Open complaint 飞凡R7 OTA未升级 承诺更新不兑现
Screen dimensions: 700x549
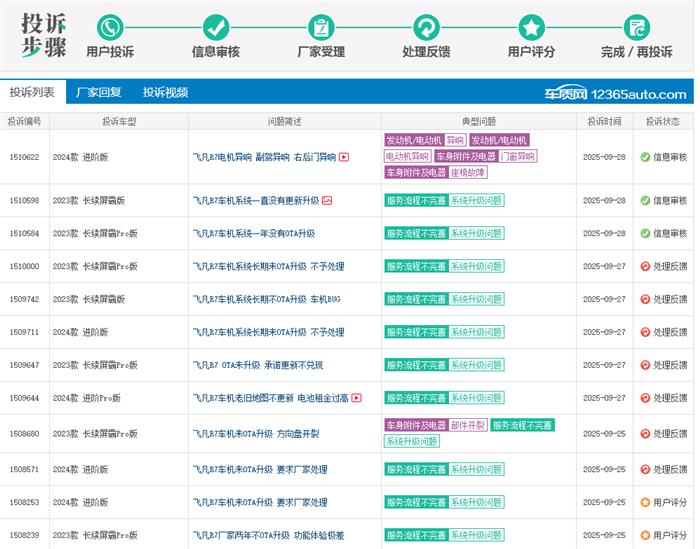coord(257,365)
